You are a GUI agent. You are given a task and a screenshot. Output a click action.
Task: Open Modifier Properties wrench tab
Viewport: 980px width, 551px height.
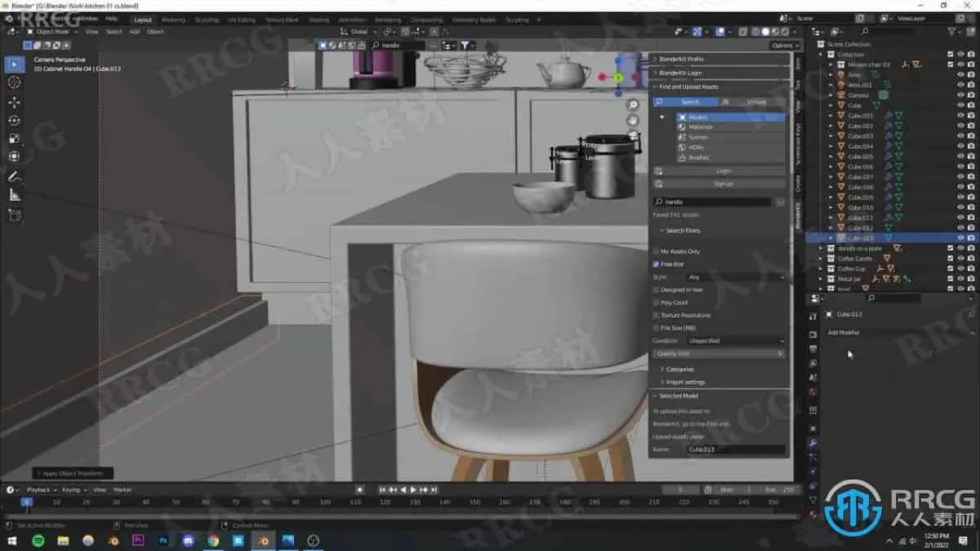pos(813,442)
